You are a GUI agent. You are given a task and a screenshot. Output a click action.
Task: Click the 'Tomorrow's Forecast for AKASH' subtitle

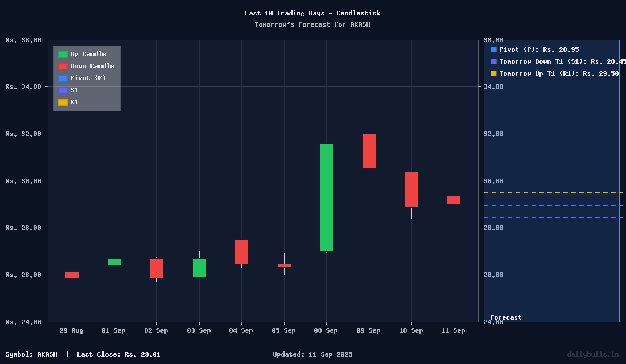[x=312, y=24]
